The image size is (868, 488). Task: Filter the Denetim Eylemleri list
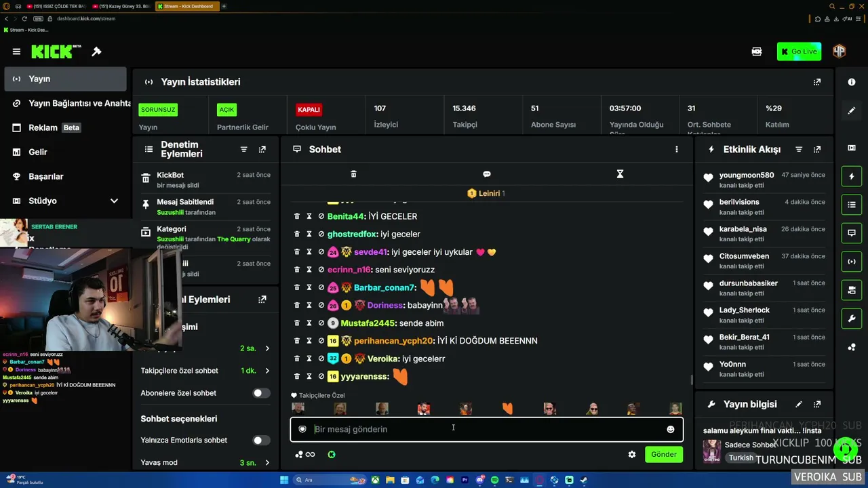pyautogui.click(x=244, y=149)
